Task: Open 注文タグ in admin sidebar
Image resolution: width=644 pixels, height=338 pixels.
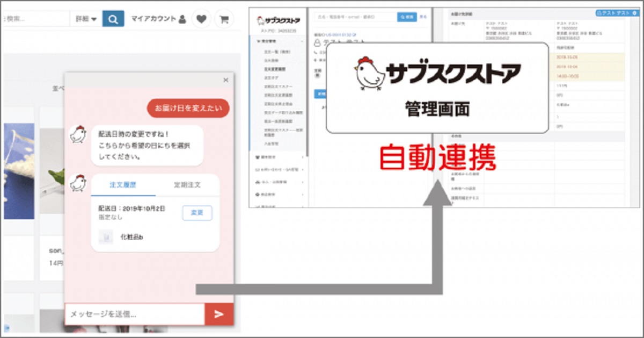Action: click(272, 78)
